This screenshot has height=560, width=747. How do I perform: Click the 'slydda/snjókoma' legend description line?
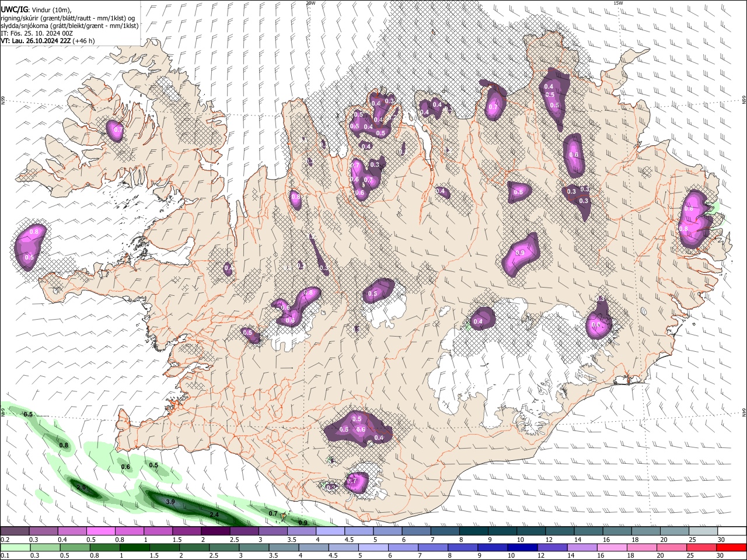[69, 26]
